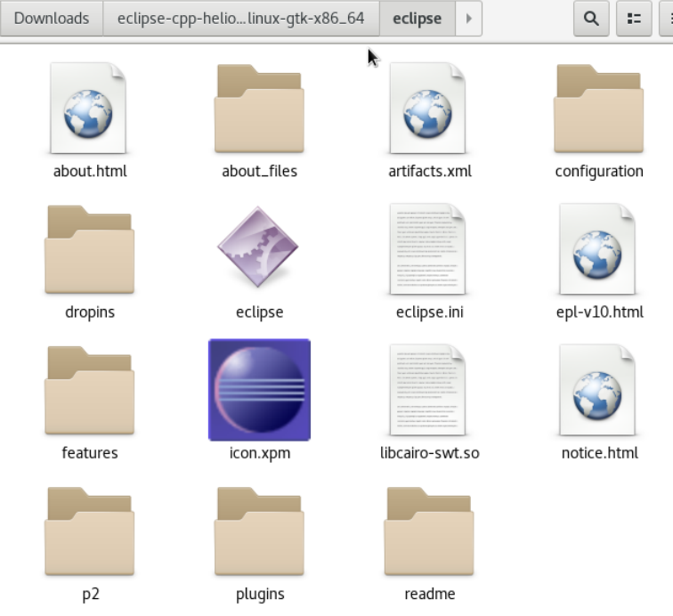
Task: Select the libcairo-swt.so file icon
Action: click(x=427, y=390)
